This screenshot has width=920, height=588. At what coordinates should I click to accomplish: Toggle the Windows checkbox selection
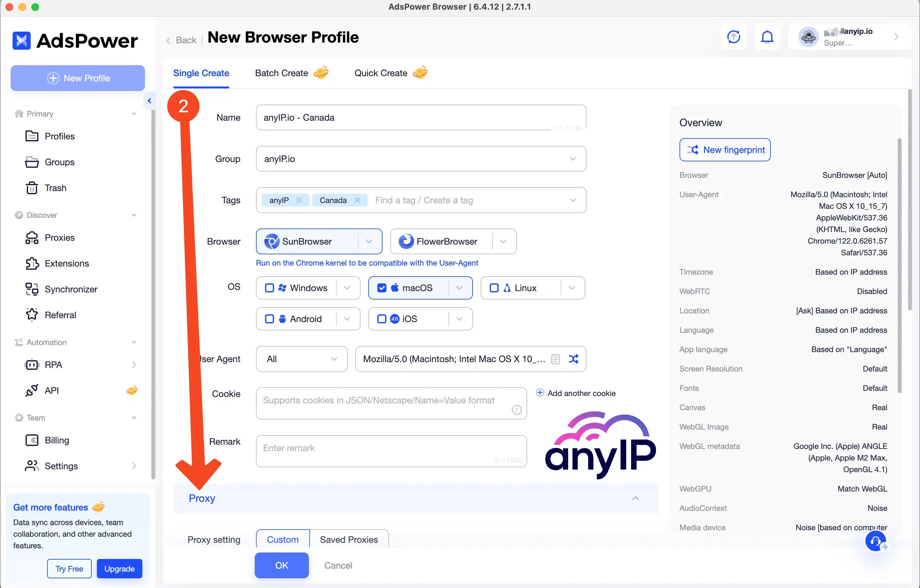coord(269,287)
